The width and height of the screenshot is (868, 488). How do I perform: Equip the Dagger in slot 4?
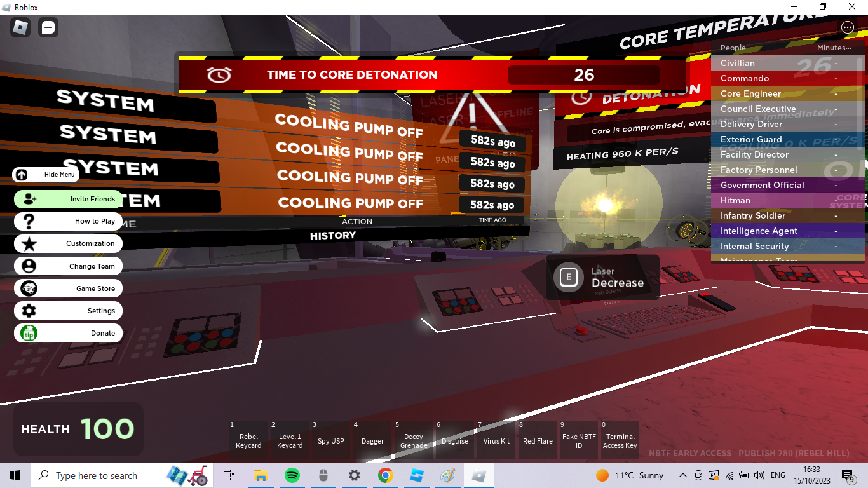[x=372, y=440]
